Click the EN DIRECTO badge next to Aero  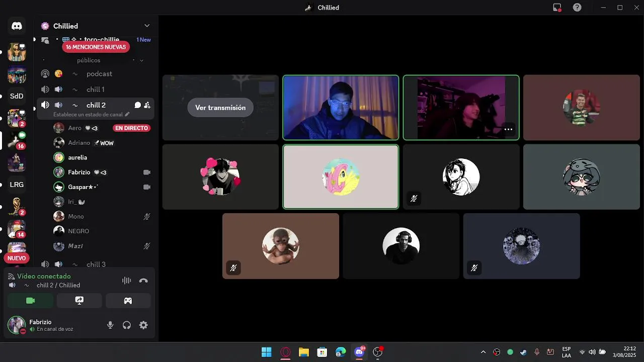(x=132, y=128)
